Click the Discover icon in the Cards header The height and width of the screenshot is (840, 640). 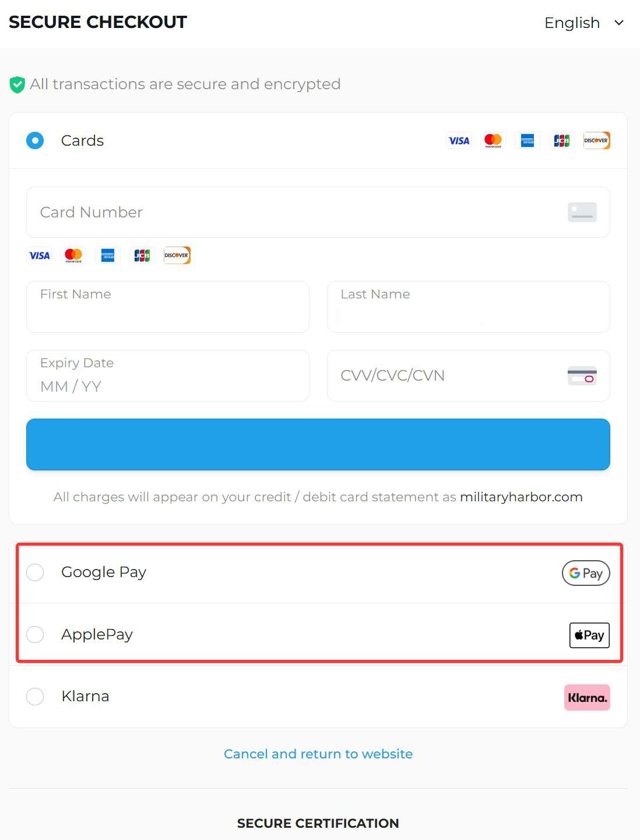coord(596,140)
